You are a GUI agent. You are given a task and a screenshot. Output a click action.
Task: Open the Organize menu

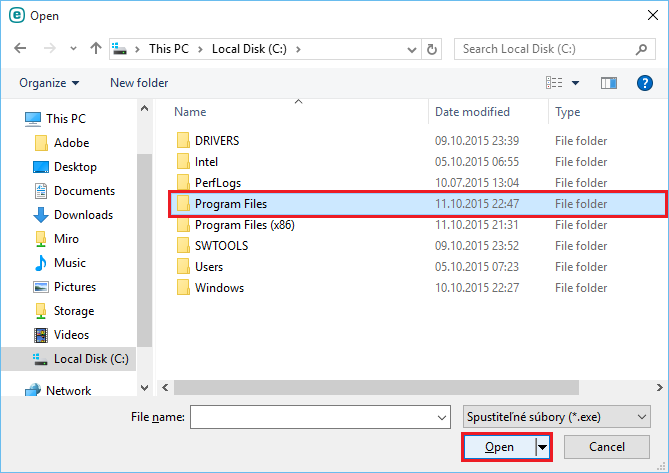tap(49, 83)
